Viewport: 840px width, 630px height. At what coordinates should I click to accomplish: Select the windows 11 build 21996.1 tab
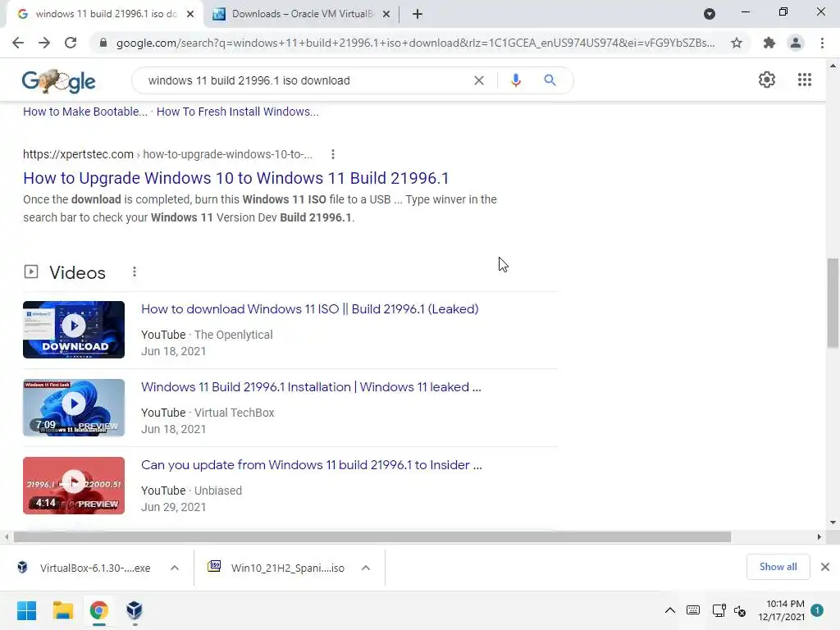[104, 14]
